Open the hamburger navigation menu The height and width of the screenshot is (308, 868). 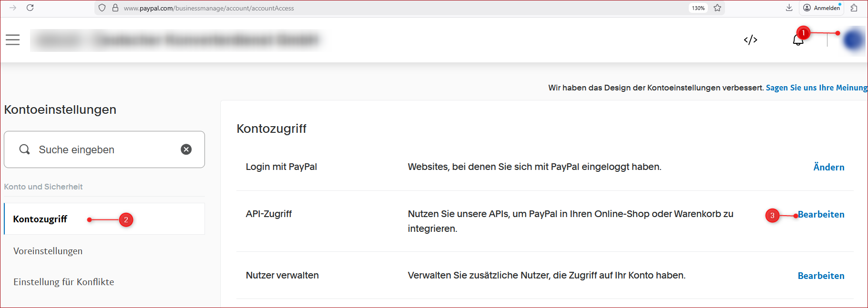coord(13,40)
